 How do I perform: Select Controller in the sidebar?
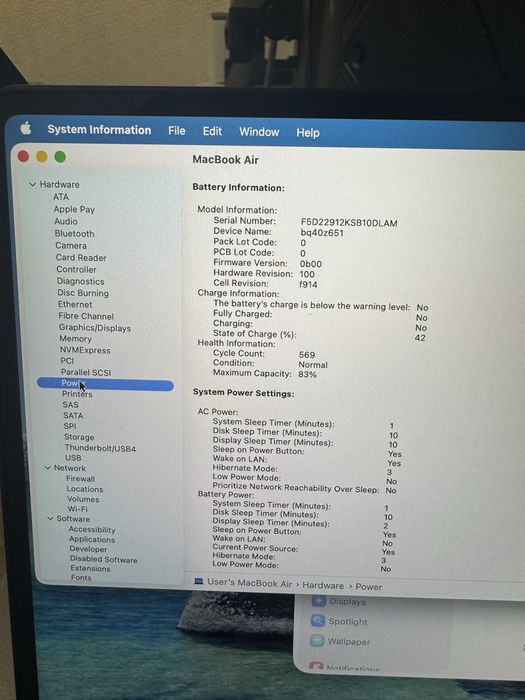[x=76, y=269]
